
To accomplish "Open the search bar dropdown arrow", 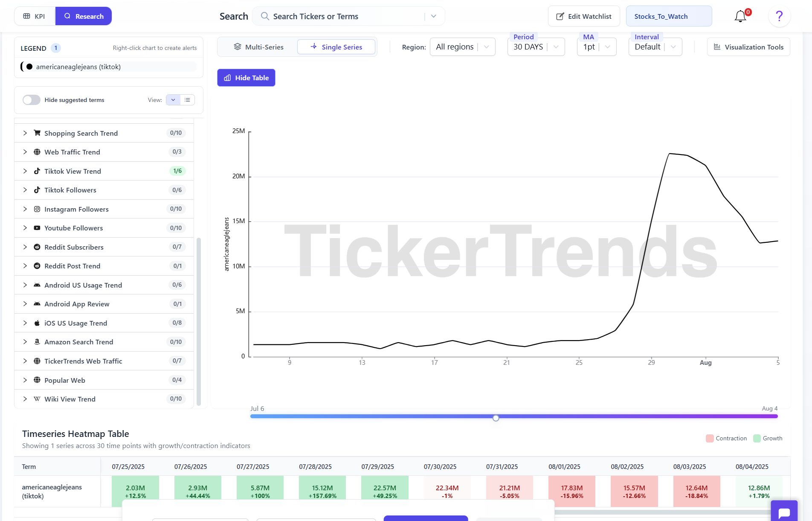I will pyautogui.click(x=434, y=16).
